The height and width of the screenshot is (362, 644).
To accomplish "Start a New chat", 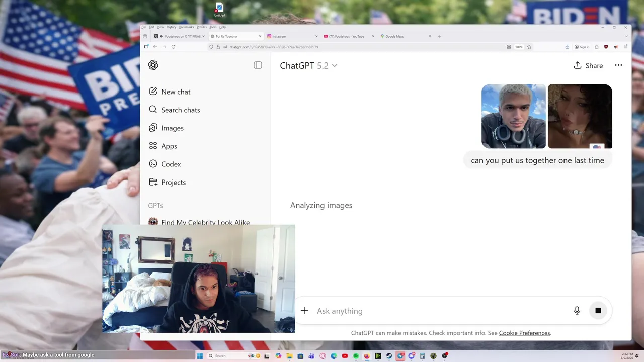I will [170, 92].
